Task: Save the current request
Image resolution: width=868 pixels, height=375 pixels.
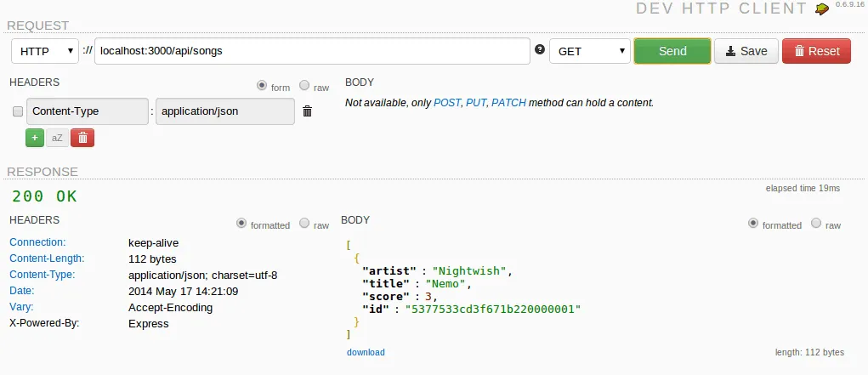Action: pos(746,51)
